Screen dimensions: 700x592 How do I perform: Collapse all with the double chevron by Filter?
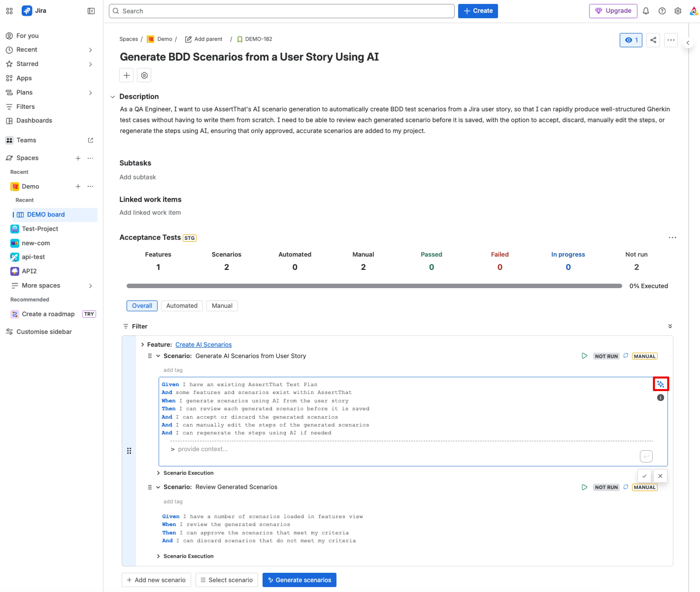(x=670, y=326)
